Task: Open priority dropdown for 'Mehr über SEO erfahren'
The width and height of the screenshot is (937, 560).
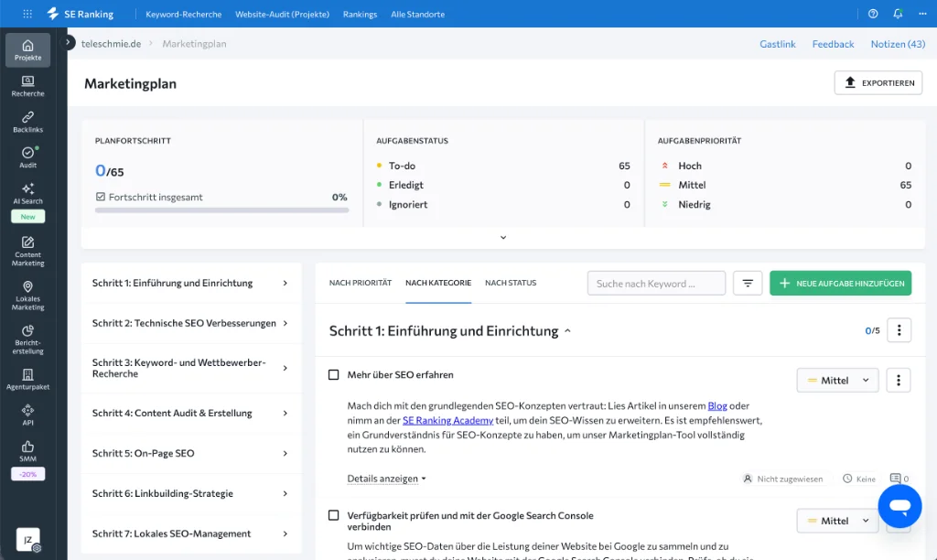Action: click(837, 380)
